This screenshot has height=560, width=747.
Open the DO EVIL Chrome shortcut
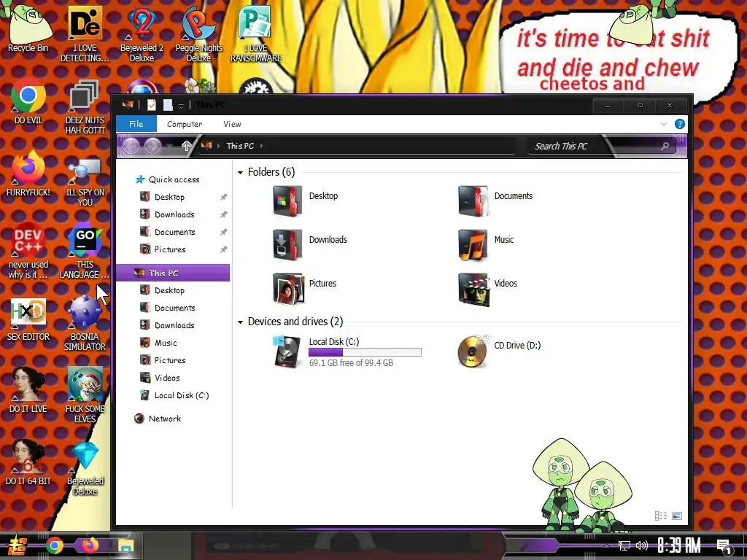(x=28, y=102)
